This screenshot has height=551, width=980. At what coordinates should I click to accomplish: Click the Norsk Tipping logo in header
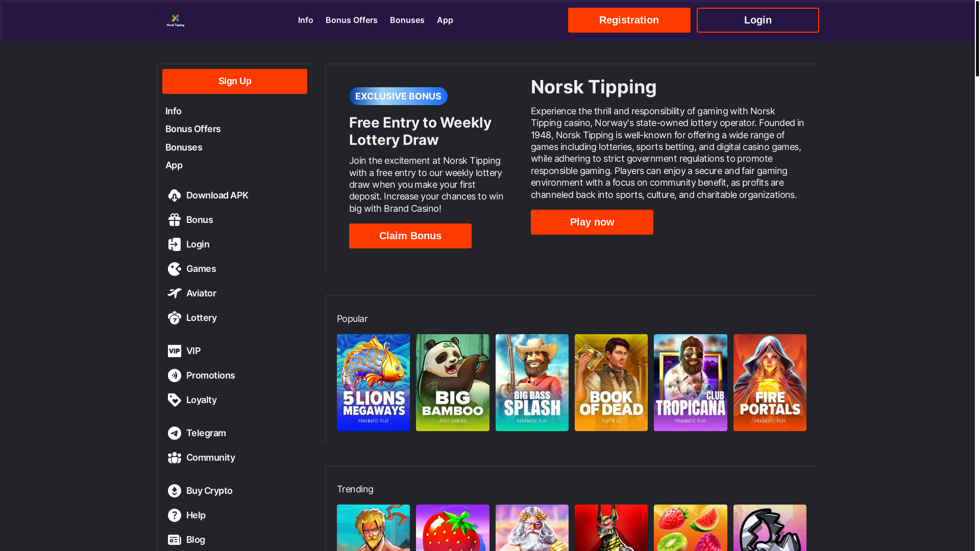[x=176, y=20]
